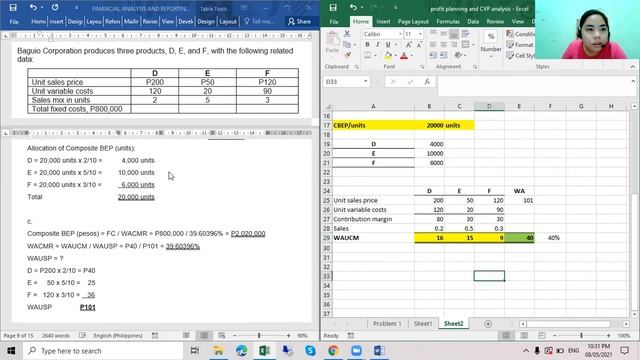
Task: Open the Sheet1 worksheet tab
Action: 423,323
